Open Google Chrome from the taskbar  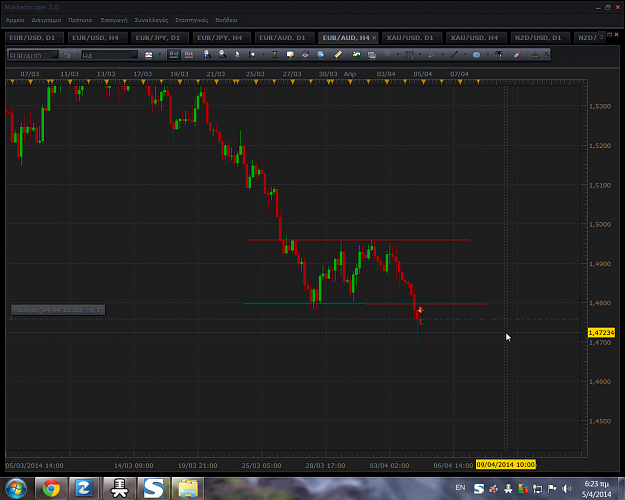click(51, 488)
